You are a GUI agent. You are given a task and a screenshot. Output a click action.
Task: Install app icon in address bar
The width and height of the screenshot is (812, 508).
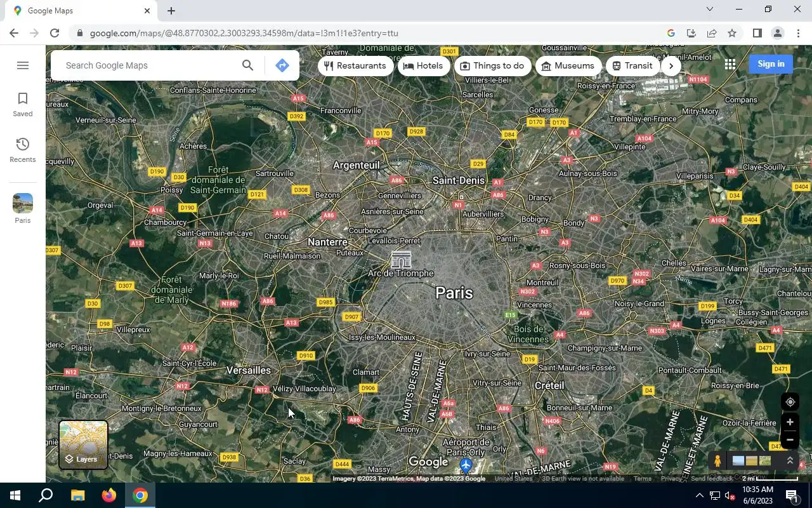[x=691, y=33]
